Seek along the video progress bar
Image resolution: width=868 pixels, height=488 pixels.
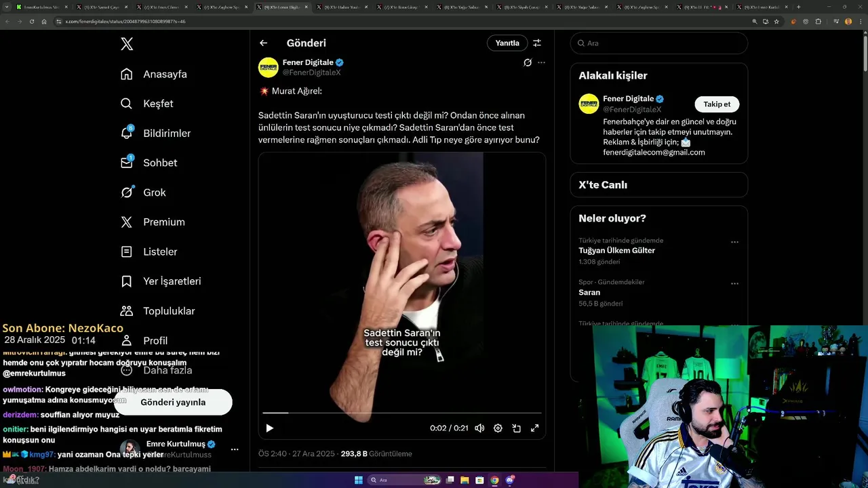[x=401, y=412]
